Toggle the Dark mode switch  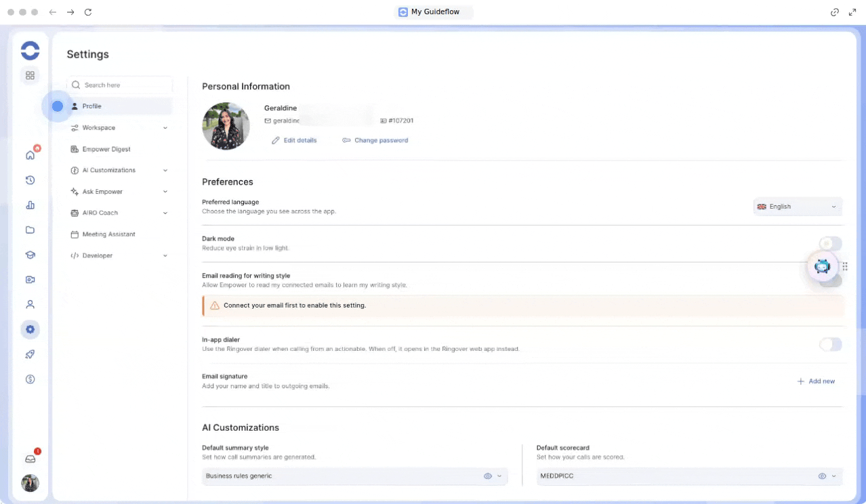pyautogui.click(x=831, y=243)
